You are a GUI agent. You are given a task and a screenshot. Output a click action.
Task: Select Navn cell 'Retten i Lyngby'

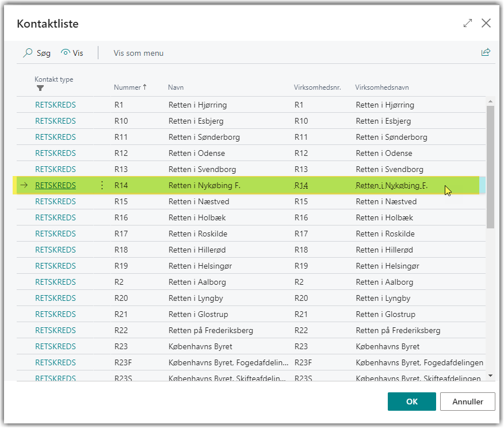click(x=196, y=298)
